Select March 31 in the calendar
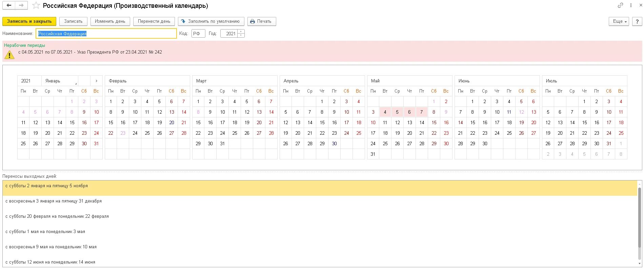This screenshot has height=269, width=644. coord(222,143)
